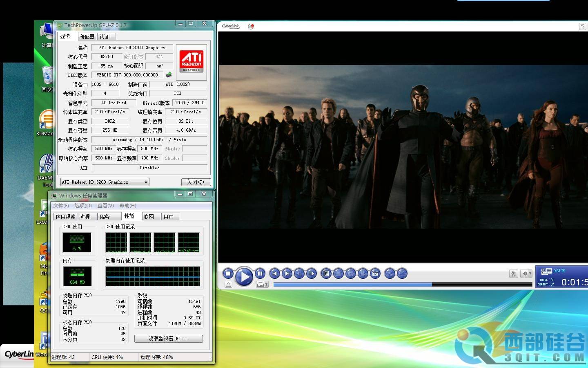Click the RS780 core code value

(x=107, y=56)
